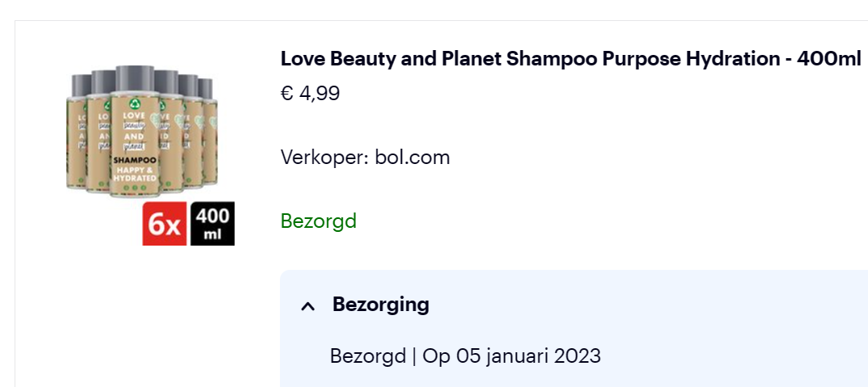Image resolution: width=868 pixels, height=387 pixels.
Task: Click the green Bezorgd status text
Action: [x=319, y=221]
